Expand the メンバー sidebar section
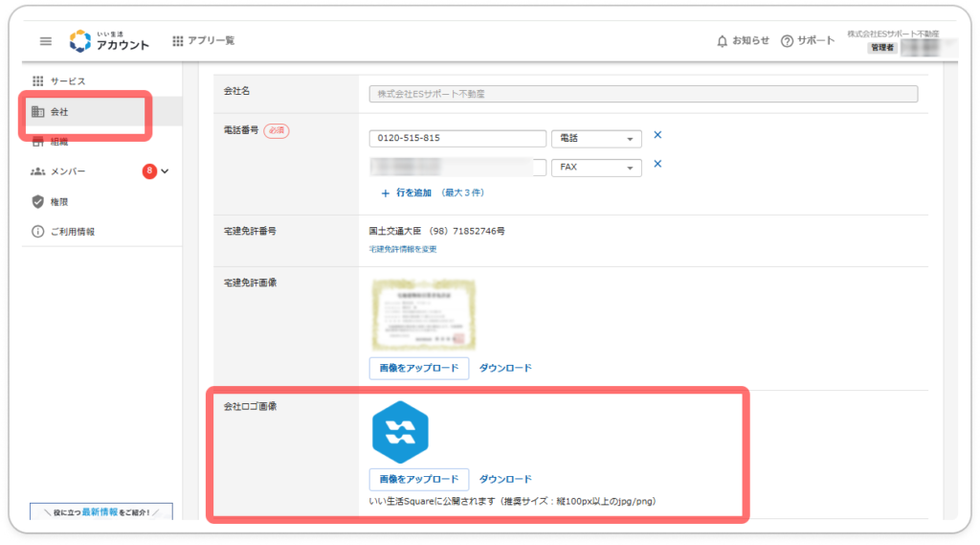The height and width of the screenshot is (545, 980). pyautogui.click(x=166, y=171)
